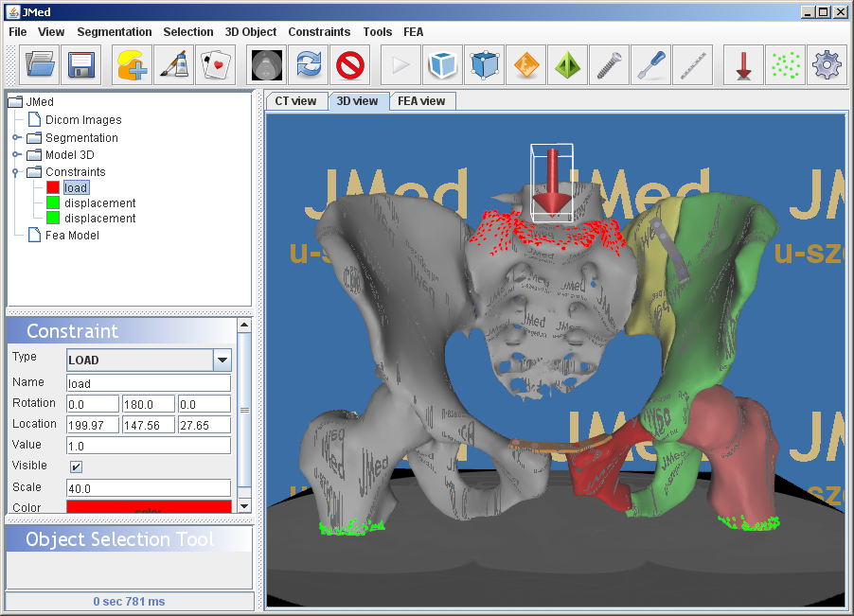Click the red downward arrow load icon
854x616 pixels.
coord(743,65)
